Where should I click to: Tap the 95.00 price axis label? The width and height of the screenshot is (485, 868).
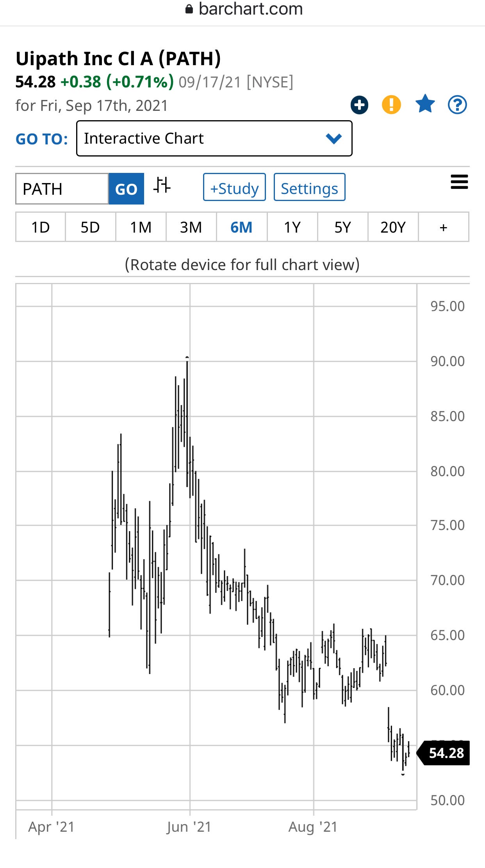[448, 306]
